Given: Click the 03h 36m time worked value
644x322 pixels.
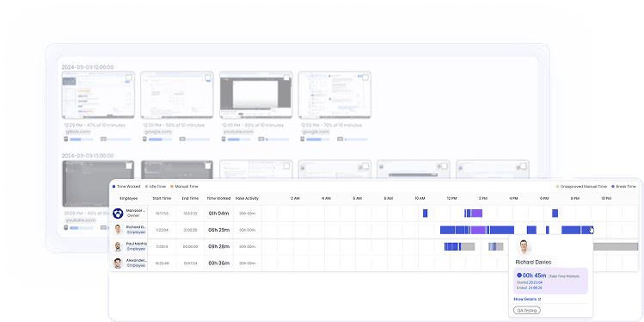Looking at the screenshot, I should (x=219, y=263).
